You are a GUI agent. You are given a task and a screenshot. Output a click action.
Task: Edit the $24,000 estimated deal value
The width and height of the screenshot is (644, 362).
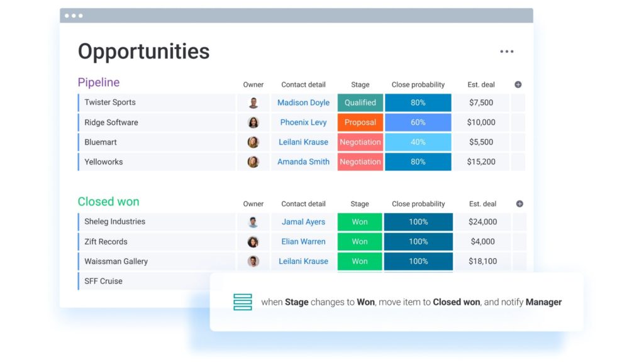(482, 222)
